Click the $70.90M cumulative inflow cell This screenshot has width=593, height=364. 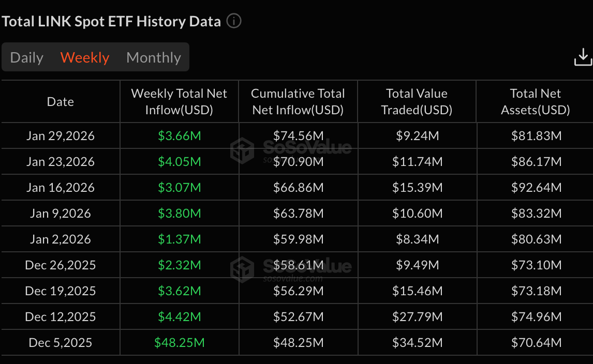point(298,162)
